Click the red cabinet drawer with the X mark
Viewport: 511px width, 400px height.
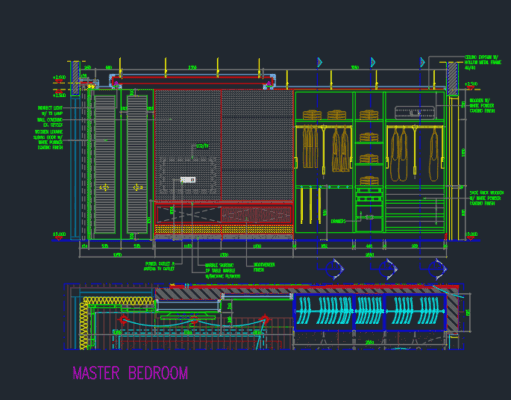click(x=188, y=215)
